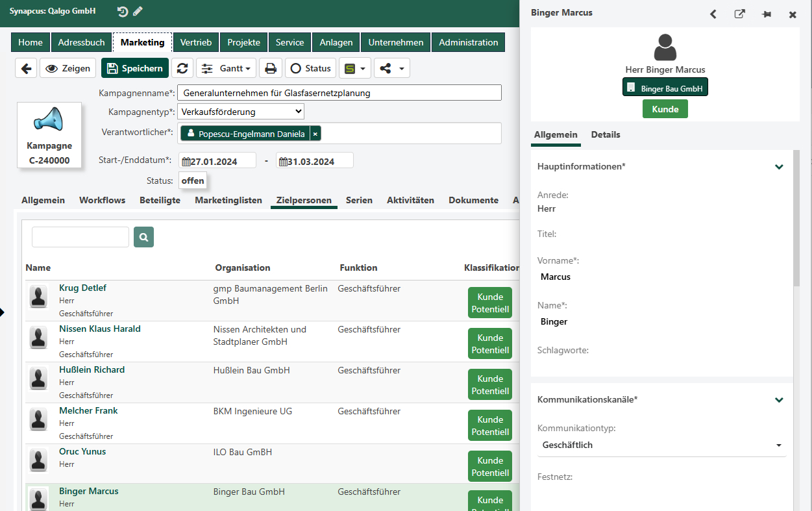Screen dimensions: 812x511
Task: Pin the Binger Marcus side panel
Action: (767, 14)
